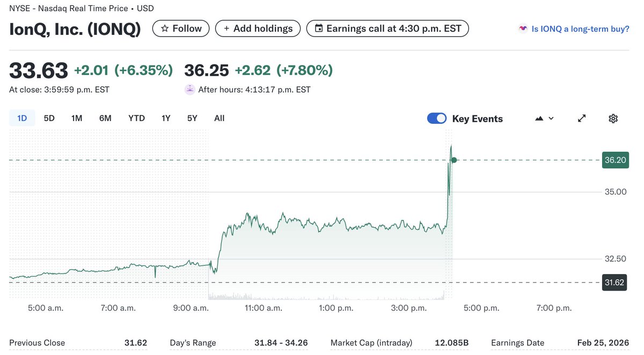
Task: Select the 5Y chart range
Action: (192, 118)
